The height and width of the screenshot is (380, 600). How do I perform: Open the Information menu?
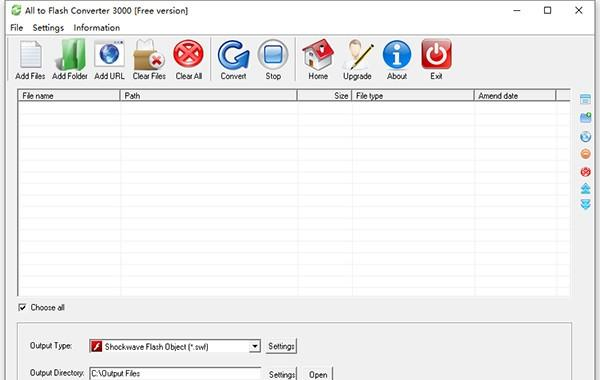(97, 28)
